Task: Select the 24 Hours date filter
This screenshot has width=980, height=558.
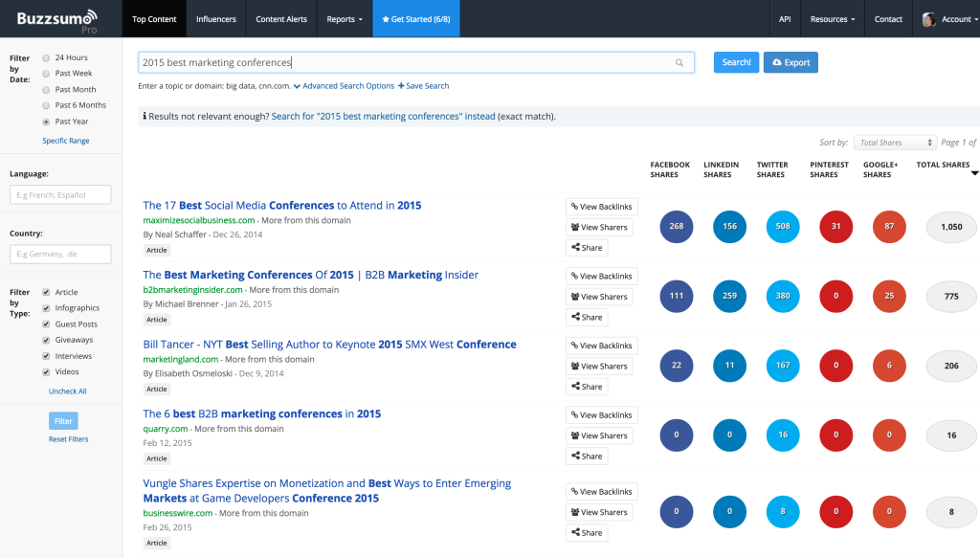Action: [x=46, y=58]
